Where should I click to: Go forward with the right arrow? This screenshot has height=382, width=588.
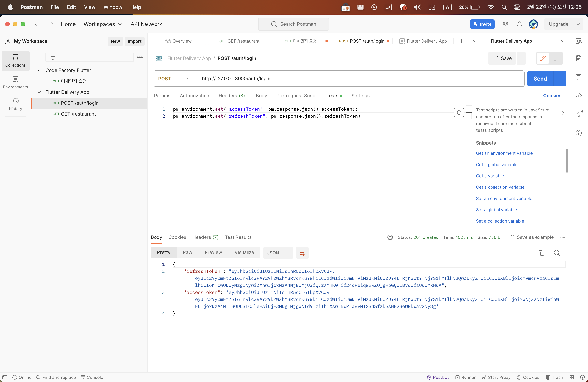[51, 24]
